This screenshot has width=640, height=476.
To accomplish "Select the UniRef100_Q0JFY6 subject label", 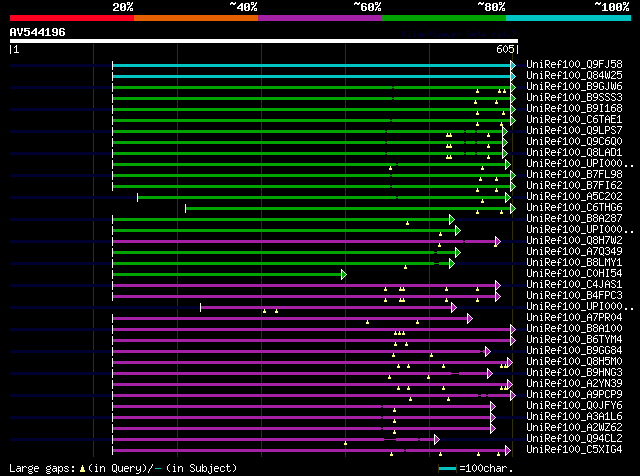I will (574, 406).
